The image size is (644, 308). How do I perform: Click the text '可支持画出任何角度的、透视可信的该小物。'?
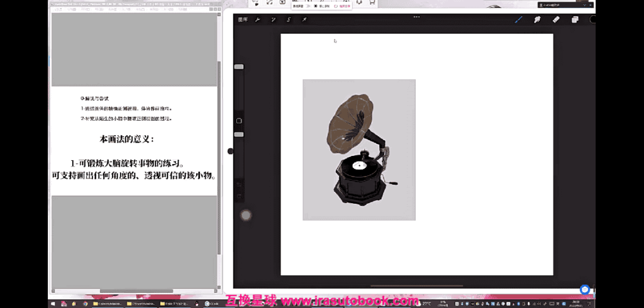[134, 176]
